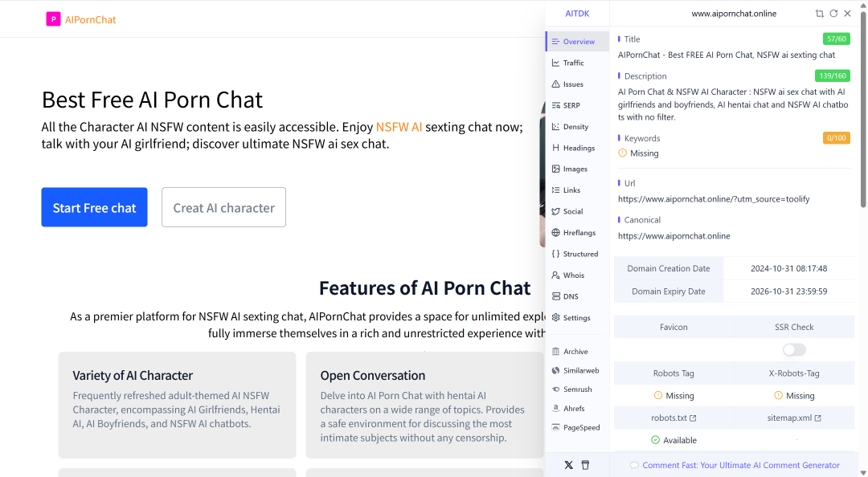Click the 0/100 keywords score badge
Screen dimensions: 868x477
click(x=836, y=138)
